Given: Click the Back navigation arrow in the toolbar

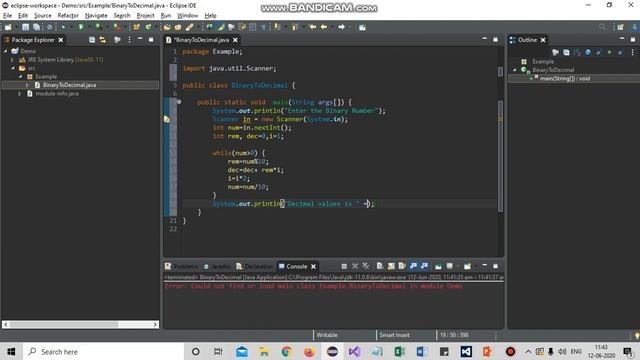Looking at the screenshot, I should point(324,27).
